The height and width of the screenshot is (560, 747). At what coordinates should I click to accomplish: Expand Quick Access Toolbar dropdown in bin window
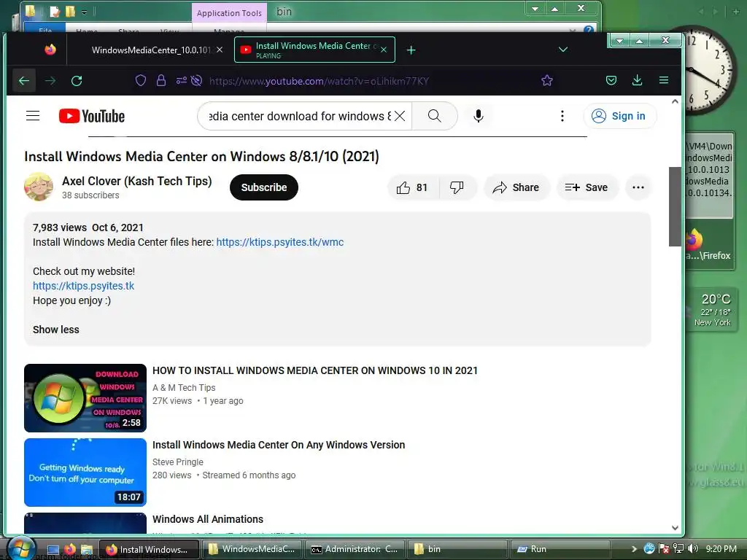tap(85, 12)
